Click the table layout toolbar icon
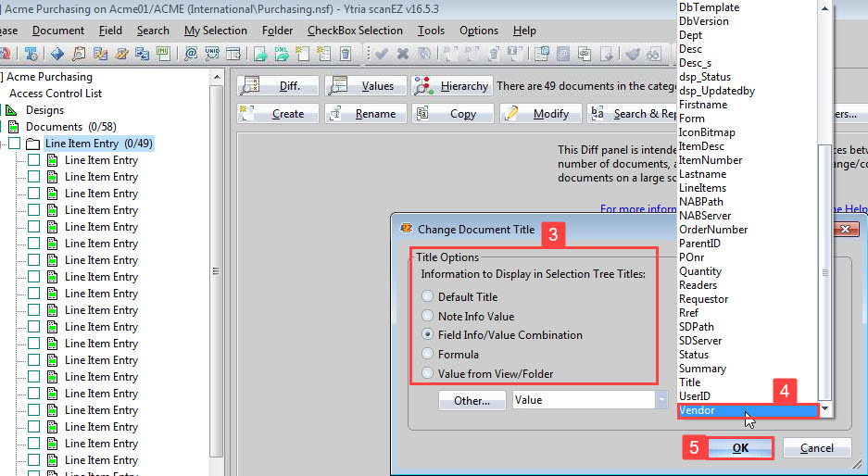 (x=233, y=53)
